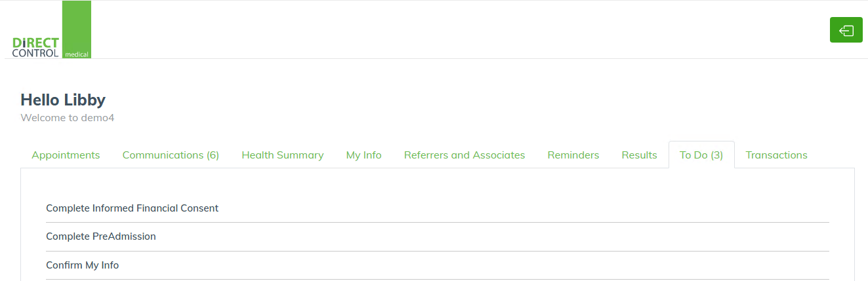
Task: Open the Health Summary tab
Action: [x=283, y=155]
